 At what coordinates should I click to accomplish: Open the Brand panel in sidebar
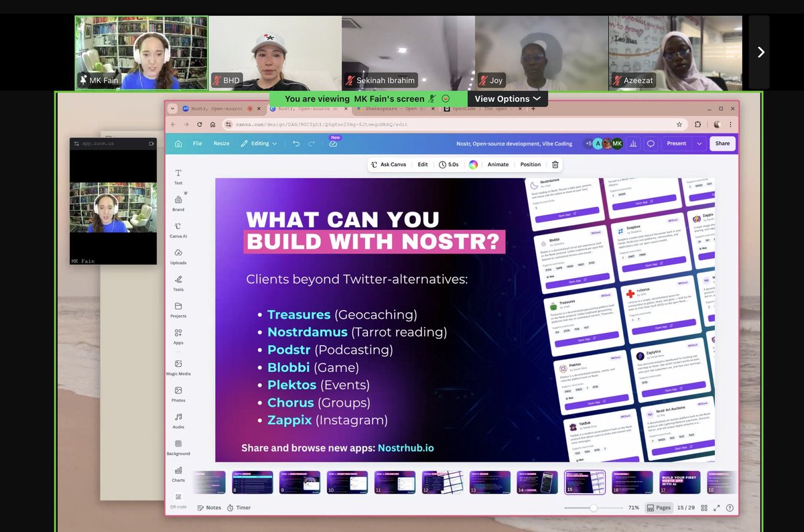pos(178,203)
